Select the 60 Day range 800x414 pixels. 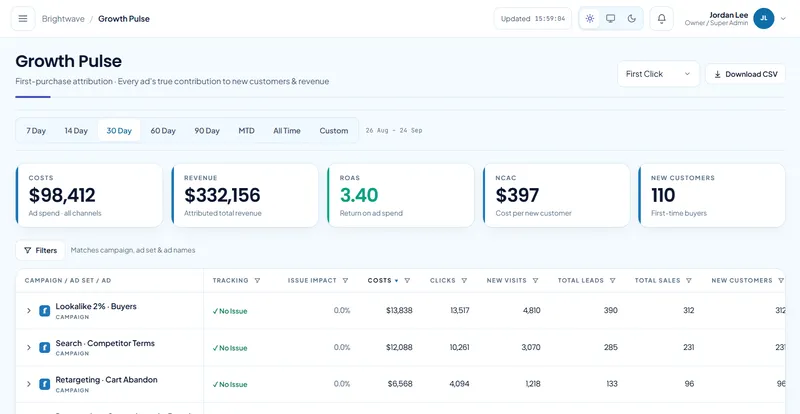[x=163, y=131]
